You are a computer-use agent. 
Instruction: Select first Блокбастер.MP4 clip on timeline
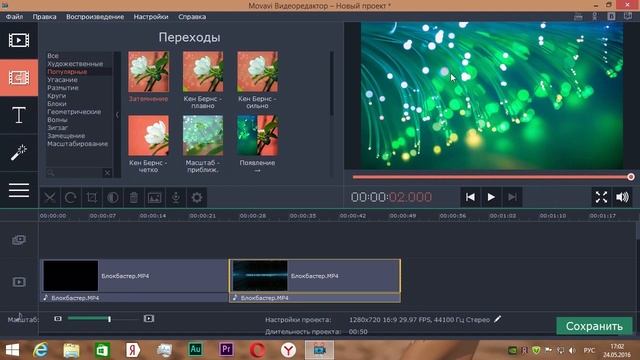tap(134, 276)
